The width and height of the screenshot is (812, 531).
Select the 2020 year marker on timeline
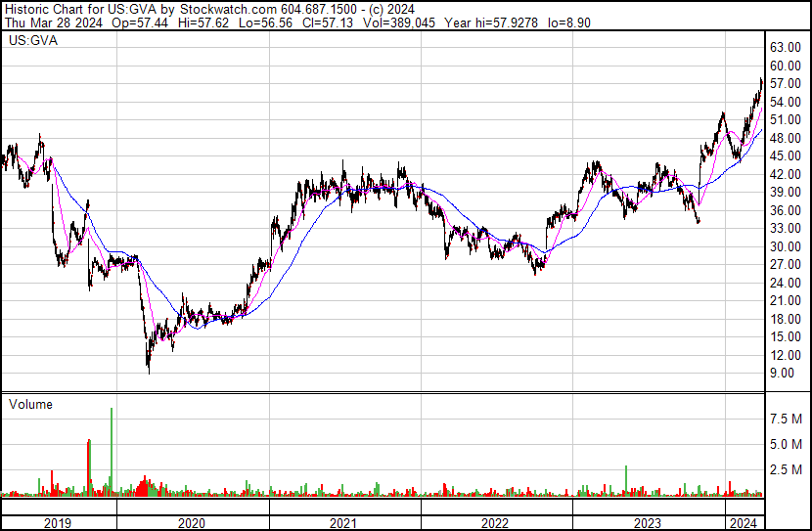point(191,523)
